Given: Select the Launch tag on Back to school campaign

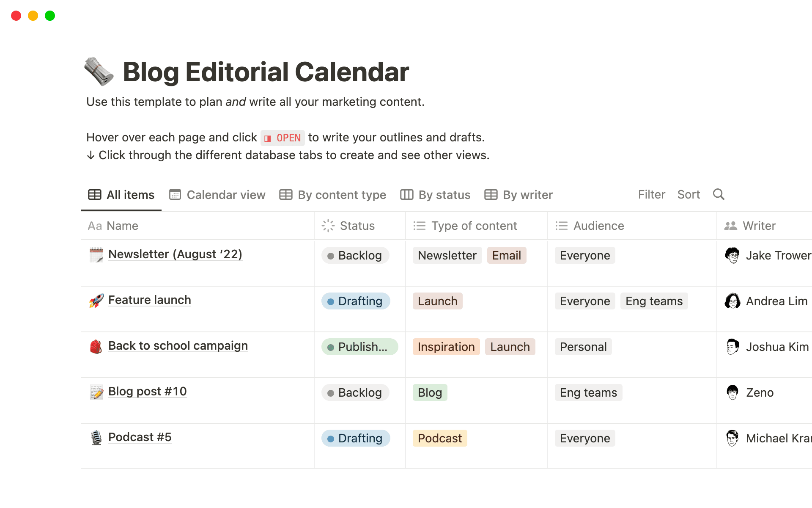Looking at the screenshot, I should click(x=510, y=347).
